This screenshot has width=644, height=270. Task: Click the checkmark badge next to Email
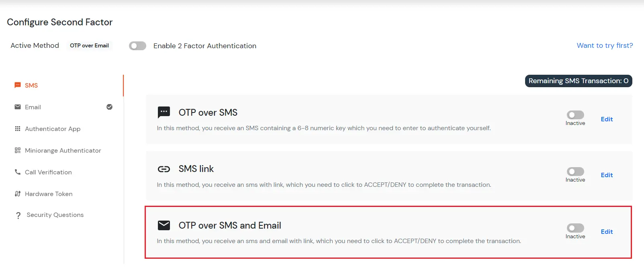[x=109, y=107]
